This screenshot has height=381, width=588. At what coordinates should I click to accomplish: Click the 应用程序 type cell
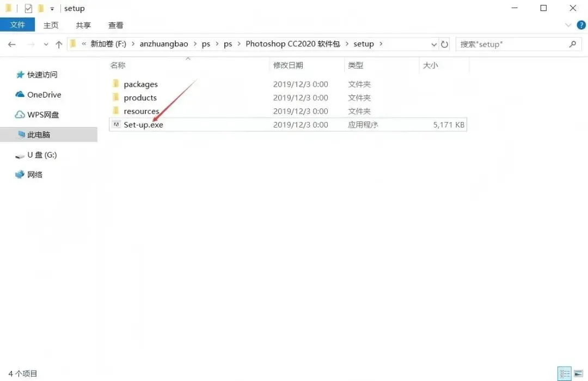click(x=363, y=125)
